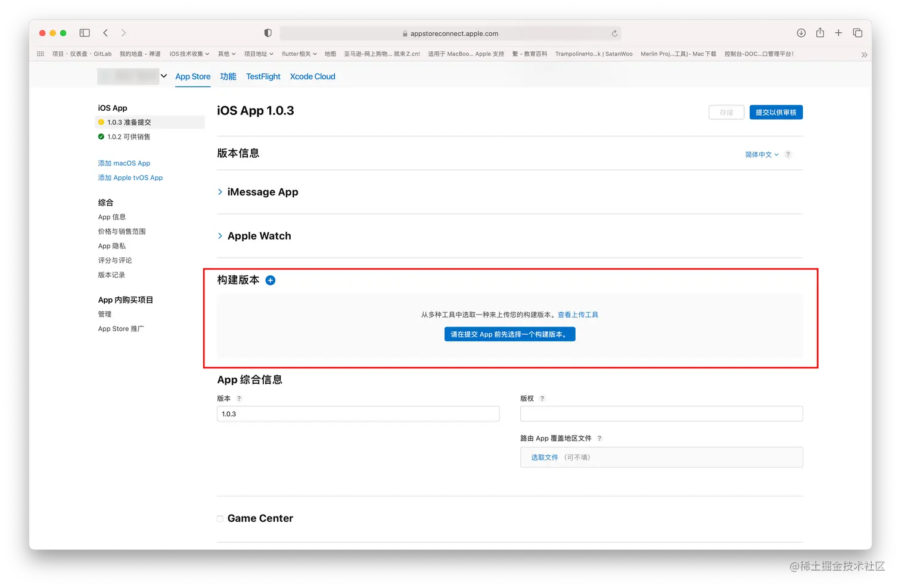
Task: Open the 项目地址 bookmark folder
Action: tap(259, 54)
